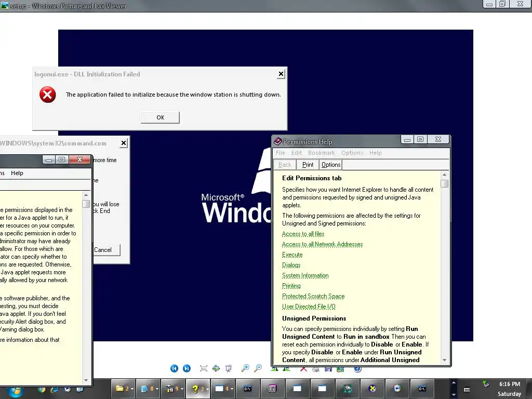Click the 'Edit Permissions tab' heading
Image resolution: width=532 pixels, height=399 pixels.
pyautogui.click(x=312, y=178)
